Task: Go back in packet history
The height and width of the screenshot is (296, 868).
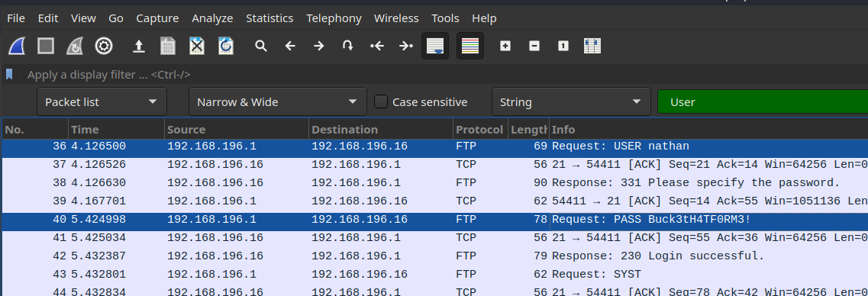Action: (289, 46)
